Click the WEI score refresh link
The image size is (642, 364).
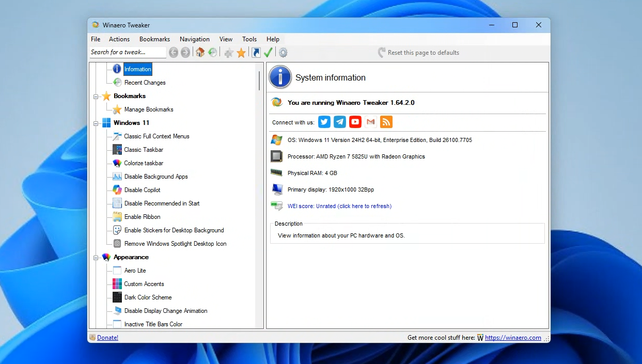(x=339, y=206)
